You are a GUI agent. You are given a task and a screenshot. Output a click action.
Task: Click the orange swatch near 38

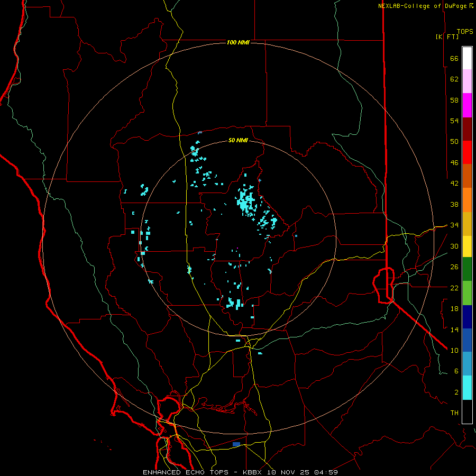click(x=467, y=200)
